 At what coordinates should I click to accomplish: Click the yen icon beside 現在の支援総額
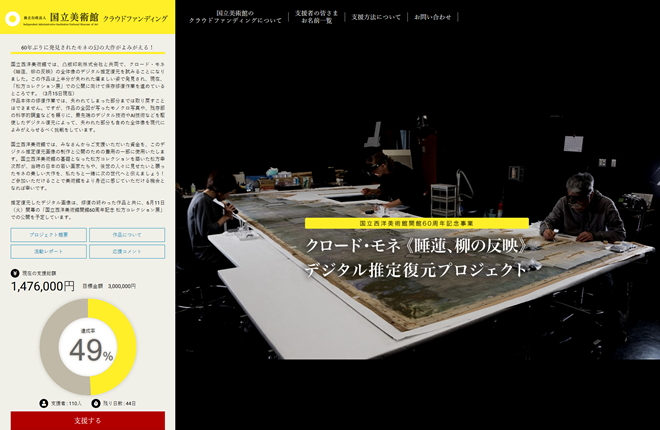coord(15,273)
